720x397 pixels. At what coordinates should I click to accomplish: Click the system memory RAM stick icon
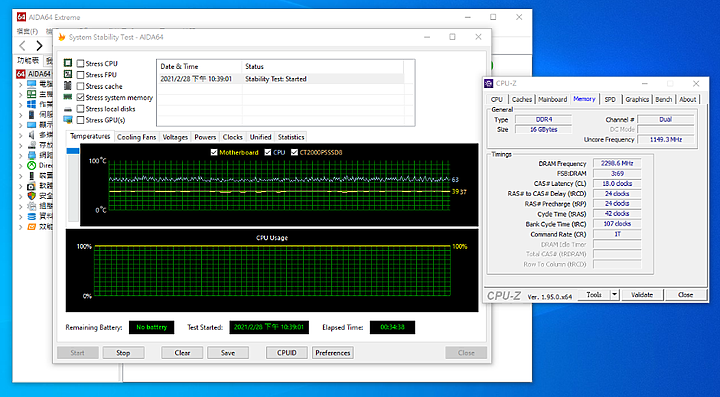pyautogui.click(x=68, y=97)
